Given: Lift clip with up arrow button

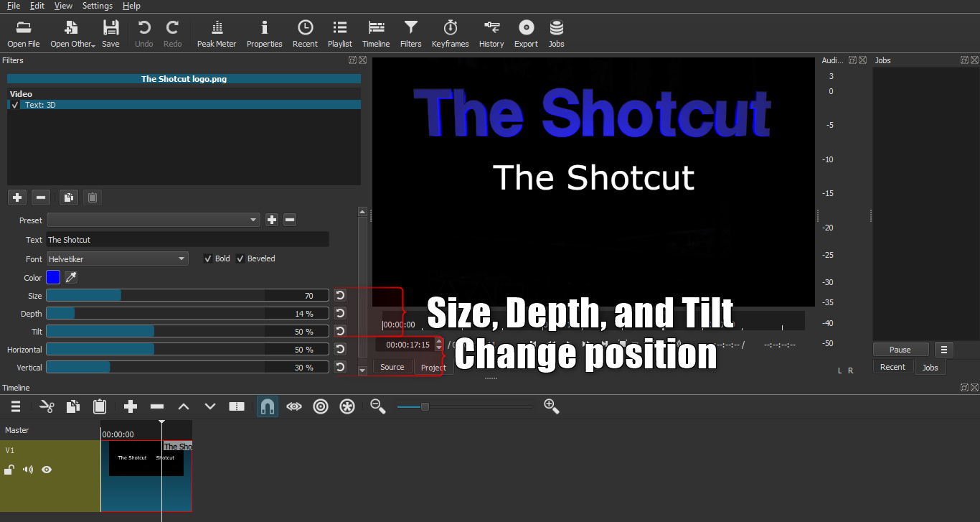Looking at the screenshot, I should (184, 406).
